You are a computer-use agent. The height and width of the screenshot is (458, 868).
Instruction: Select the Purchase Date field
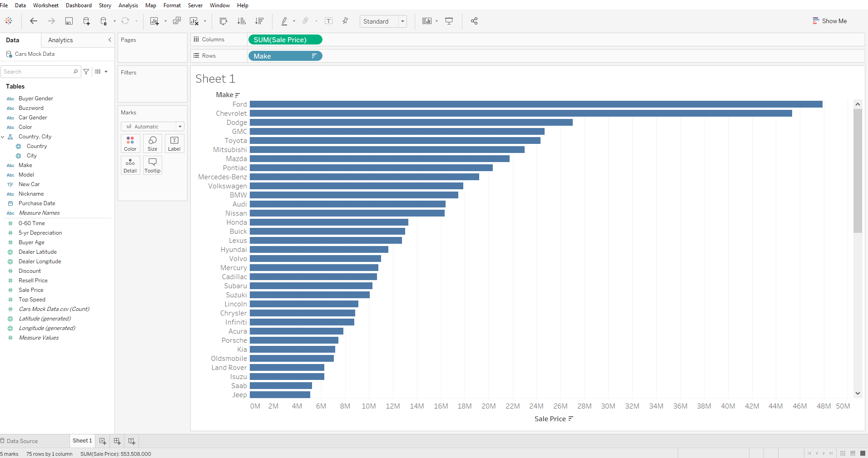click(x=37, y=203)
